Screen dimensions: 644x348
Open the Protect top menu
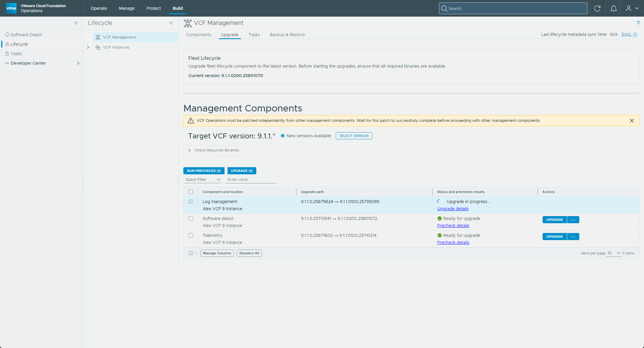(x=154, y=8)
